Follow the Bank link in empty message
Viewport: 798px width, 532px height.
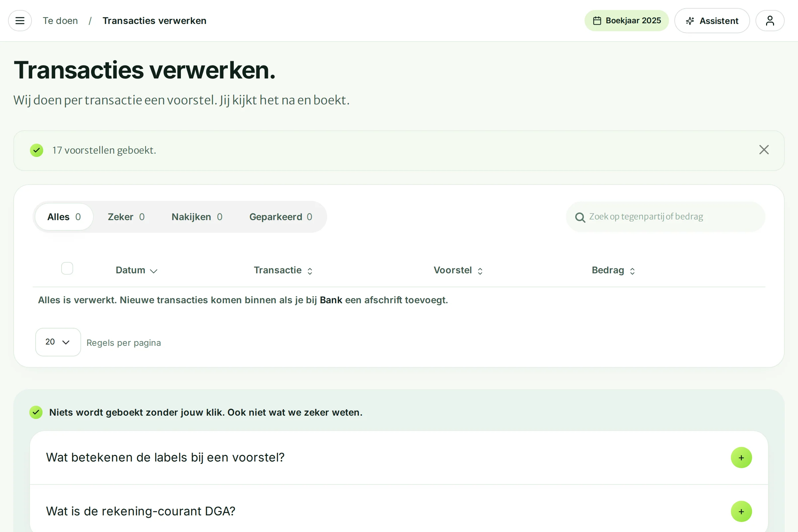331,300
